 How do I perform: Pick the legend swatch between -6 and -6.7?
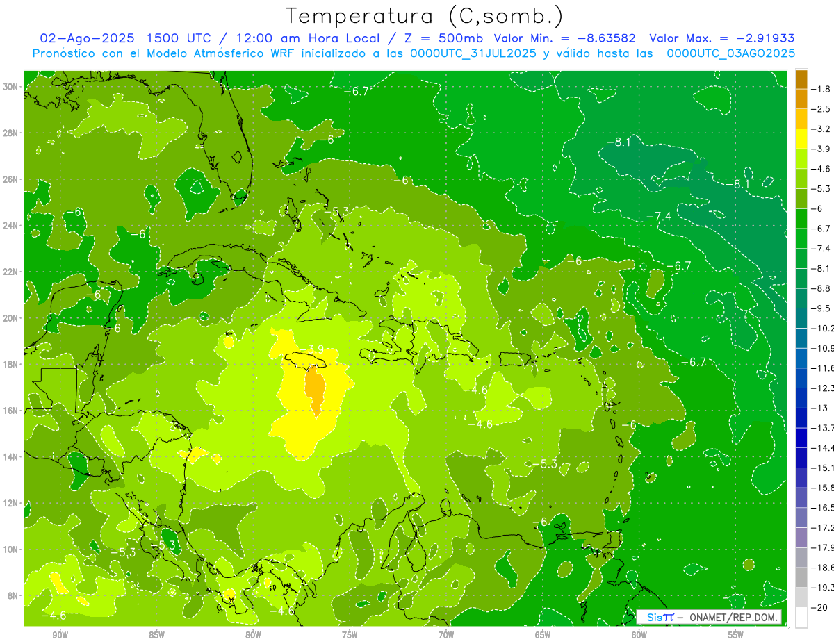point(801,218)
